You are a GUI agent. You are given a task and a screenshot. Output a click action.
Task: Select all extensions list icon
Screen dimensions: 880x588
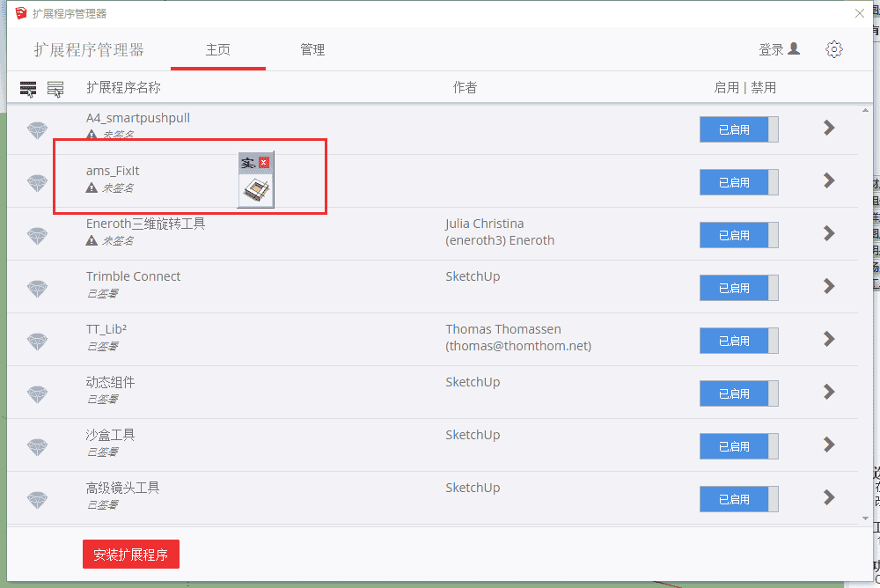28,89
